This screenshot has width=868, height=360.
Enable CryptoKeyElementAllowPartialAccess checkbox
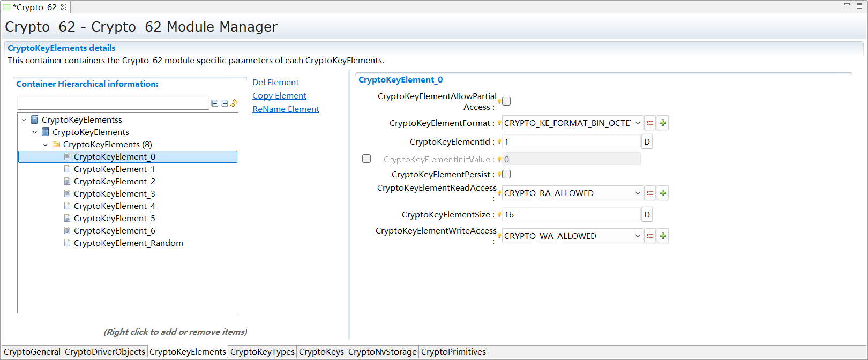pos(506,101)
